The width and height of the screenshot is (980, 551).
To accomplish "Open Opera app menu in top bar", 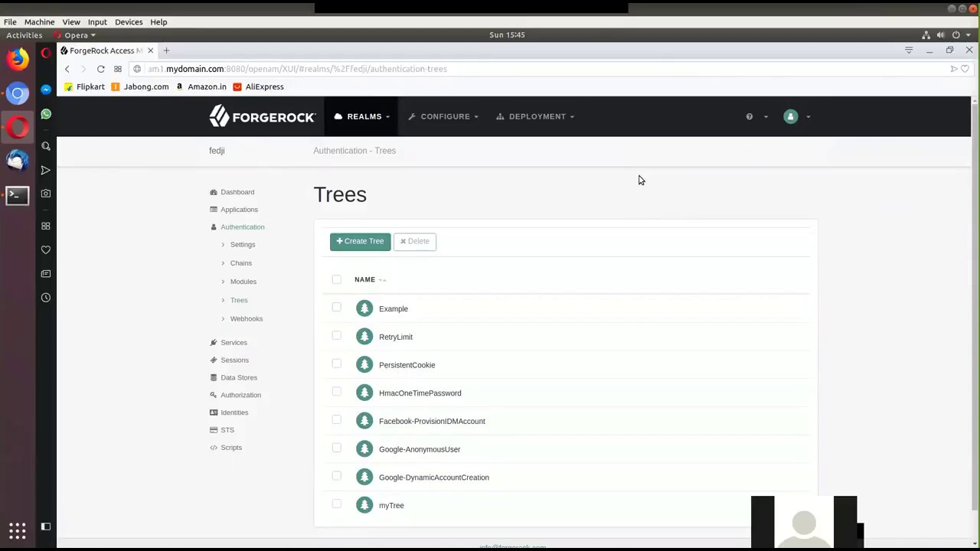I will [75, 35].
